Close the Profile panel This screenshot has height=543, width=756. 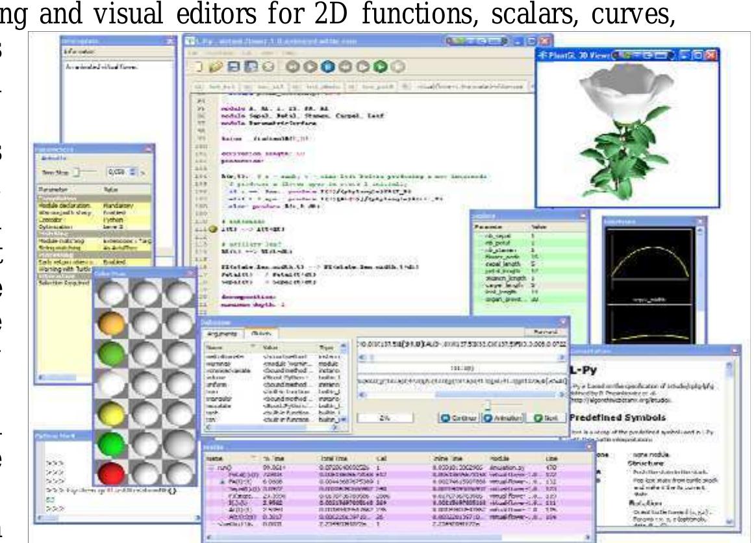click(589, 448)
